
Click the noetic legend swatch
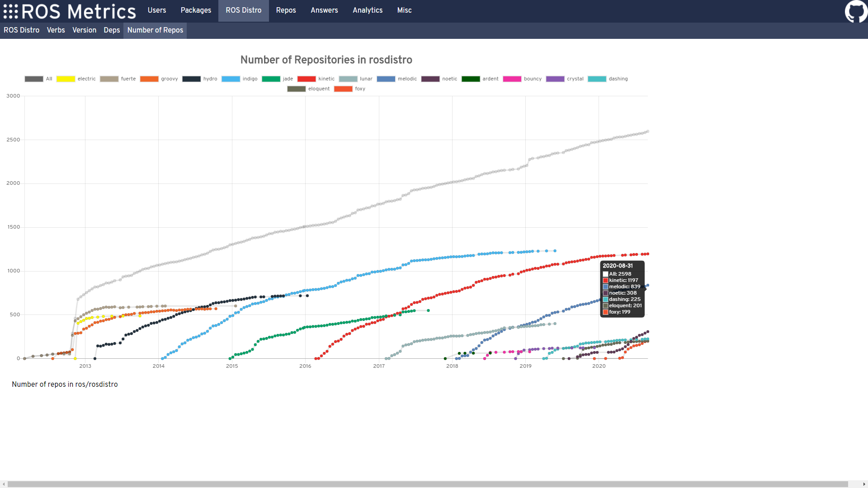coord(430,79)
